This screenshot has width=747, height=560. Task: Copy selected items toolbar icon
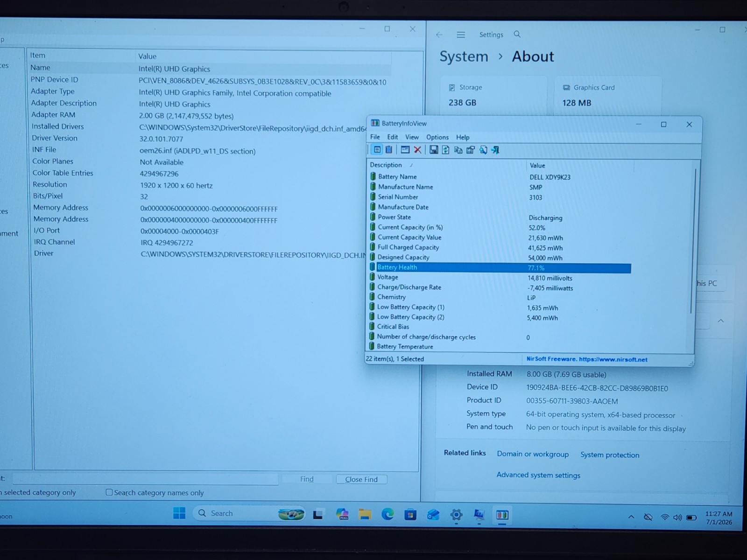click(458, 150)
